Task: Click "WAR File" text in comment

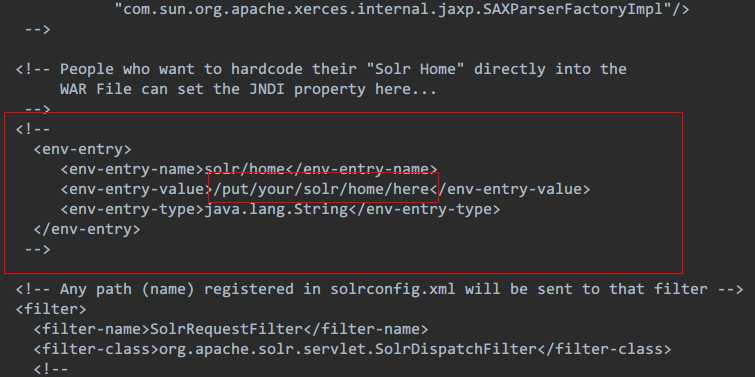Action: pos(95,89)
